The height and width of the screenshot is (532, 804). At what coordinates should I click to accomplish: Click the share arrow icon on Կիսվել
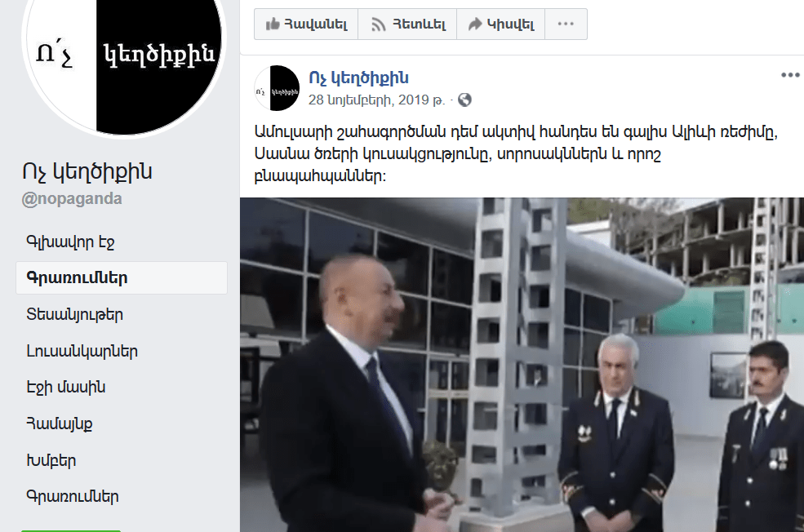pos(475,24)
